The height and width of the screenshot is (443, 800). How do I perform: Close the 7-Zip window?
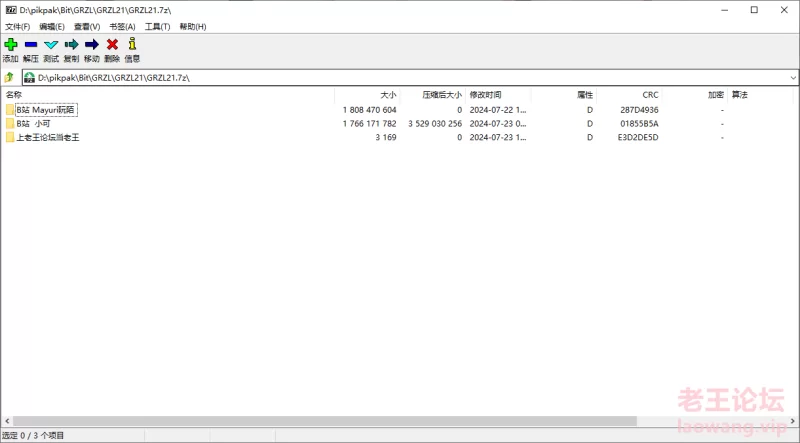pos(784,10)
